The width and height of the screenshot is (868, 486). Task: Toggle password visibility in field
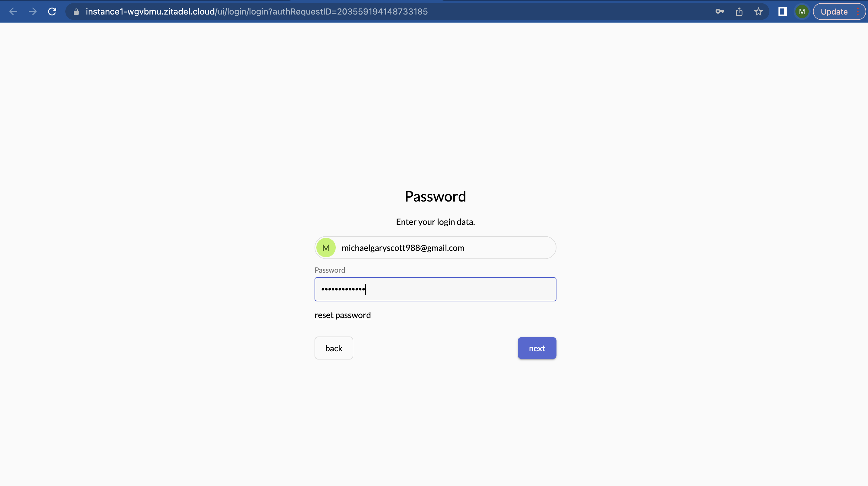544,289
